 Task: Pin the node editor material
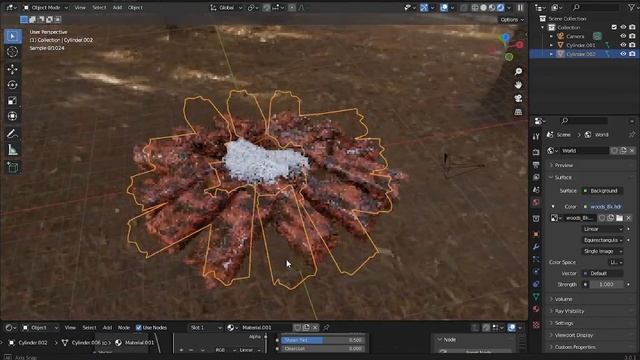coord(326,327)
